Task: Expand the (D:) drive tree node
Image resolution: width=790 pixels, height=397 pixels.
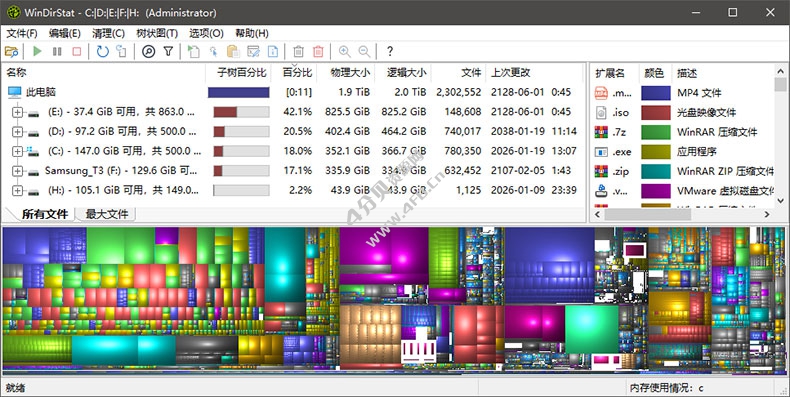Action: click(18, 131)
